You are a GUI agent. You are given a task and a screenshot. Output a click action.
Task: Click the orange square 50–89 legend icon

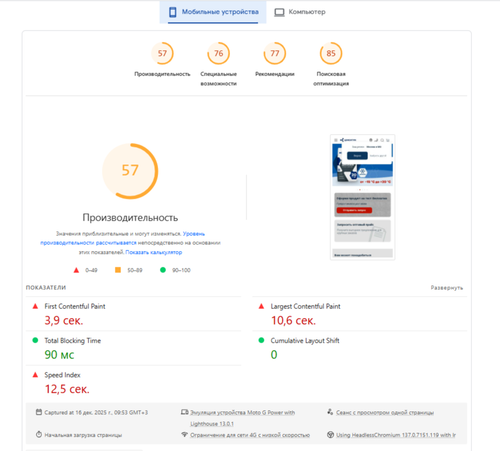(x=118, y=270)
